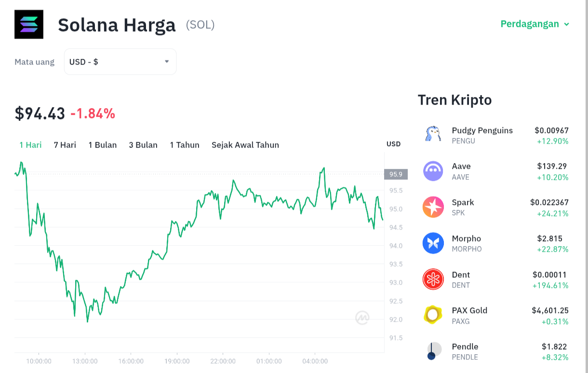Viewport: 588px width, 373px height.
Task: Select the 1 Bulan range tab
Action: (102, 145)
